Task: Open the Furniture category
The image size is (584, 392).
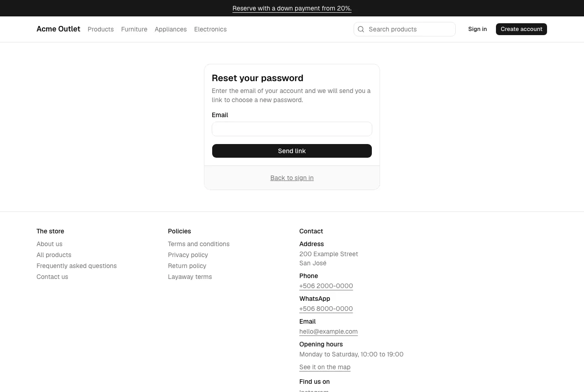Action: 134,29
